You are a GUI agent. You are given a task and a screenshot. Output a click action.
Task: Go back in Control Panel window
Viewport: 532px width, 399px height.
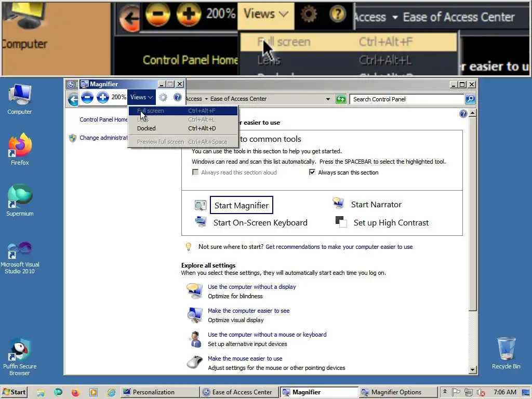point(73,99)
